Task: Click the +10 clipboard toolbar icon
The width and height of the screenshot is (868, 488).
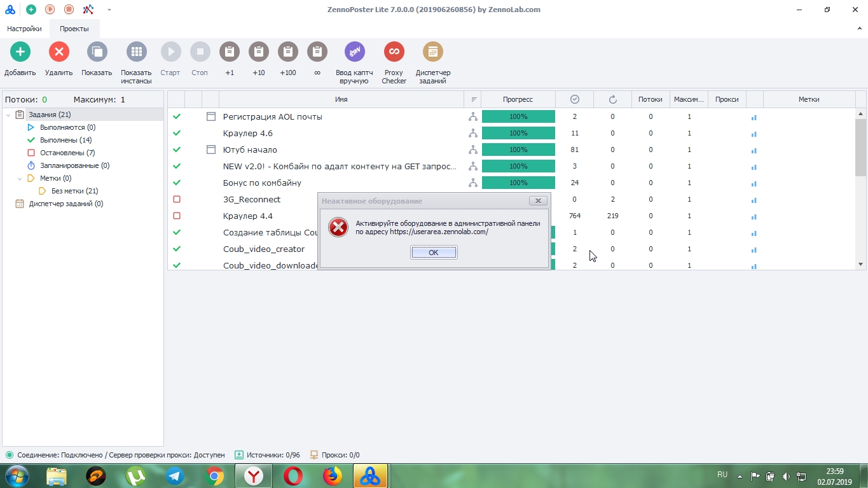Action: (x=259, y=52)
